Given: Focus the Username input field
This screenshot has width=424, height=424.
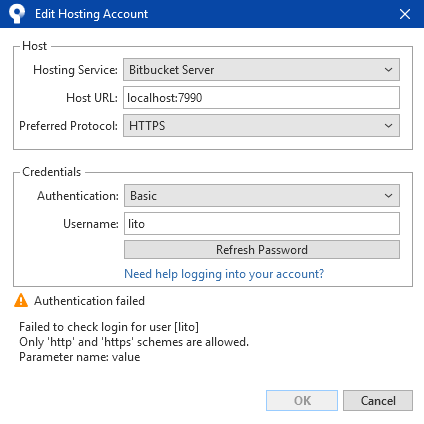Looking at the screenshot, I should (262, 224).
